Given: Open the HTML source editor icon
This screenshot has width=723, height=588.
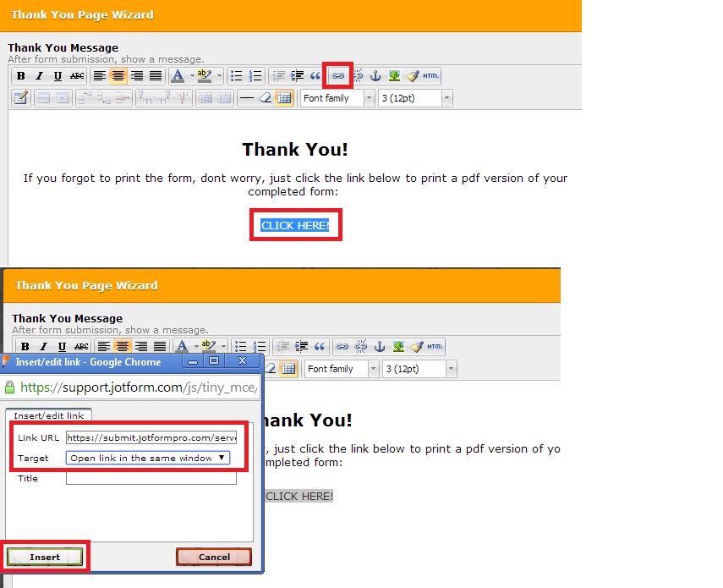Looking at the screenshot, I should pos(430,75).
